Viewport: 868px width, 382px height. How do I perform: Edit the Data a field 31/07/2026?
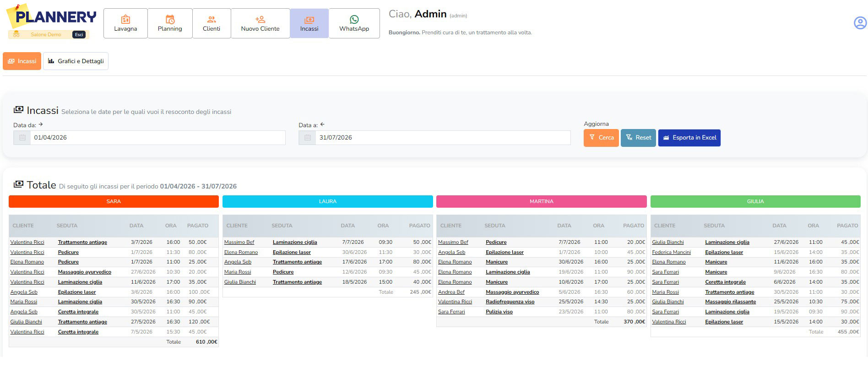coord(443,138)
